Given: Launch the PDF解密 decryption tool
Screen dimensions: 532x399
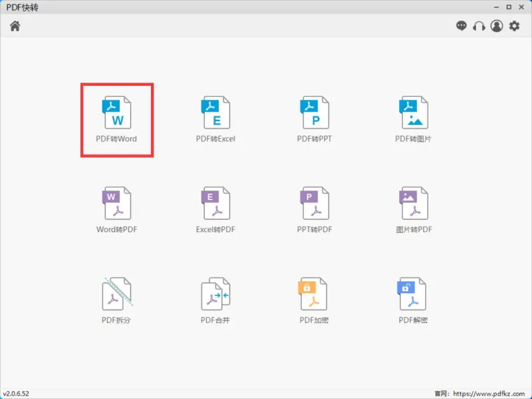Looking at the screenshot, I should (413, 301).
